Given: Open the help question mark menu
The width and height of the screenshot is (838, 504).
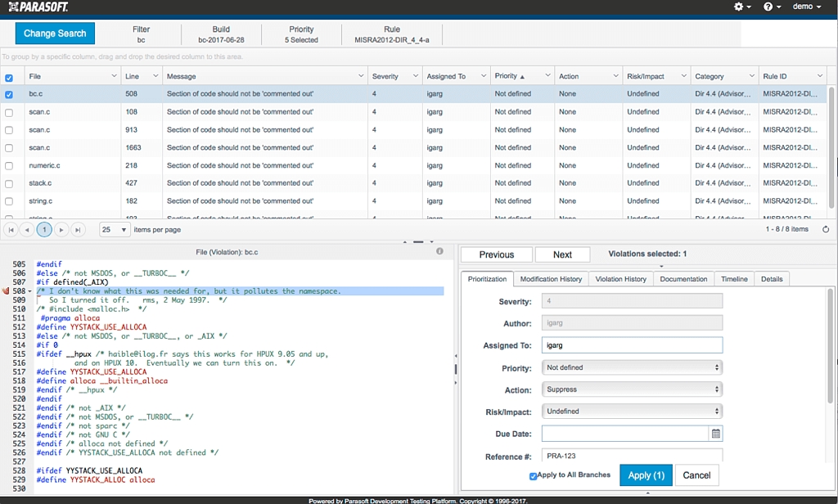Looking at the screenshot, I should [x=773, y=7].
